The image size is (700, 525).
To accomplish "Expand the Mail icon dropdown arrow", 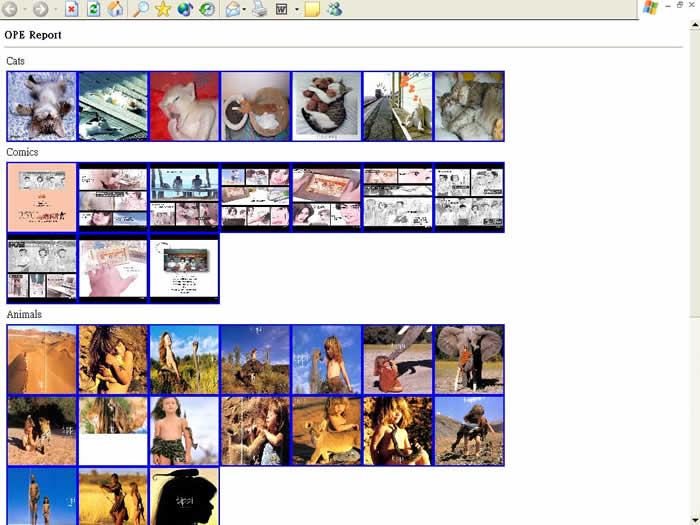I will click(245, 9).
